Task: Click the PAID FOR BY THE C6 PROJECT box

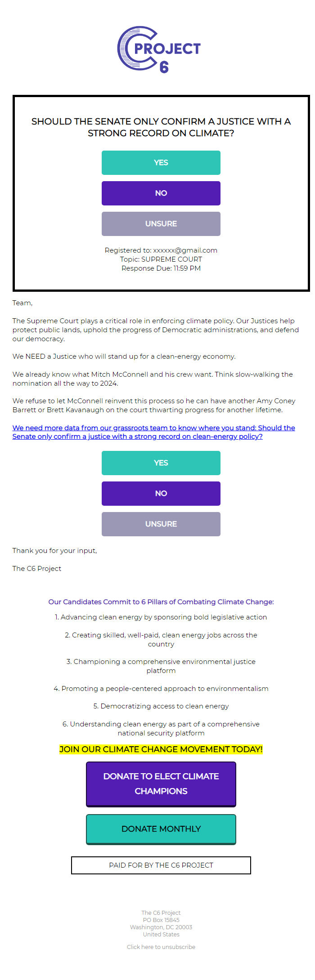Action: click(161, 865)
